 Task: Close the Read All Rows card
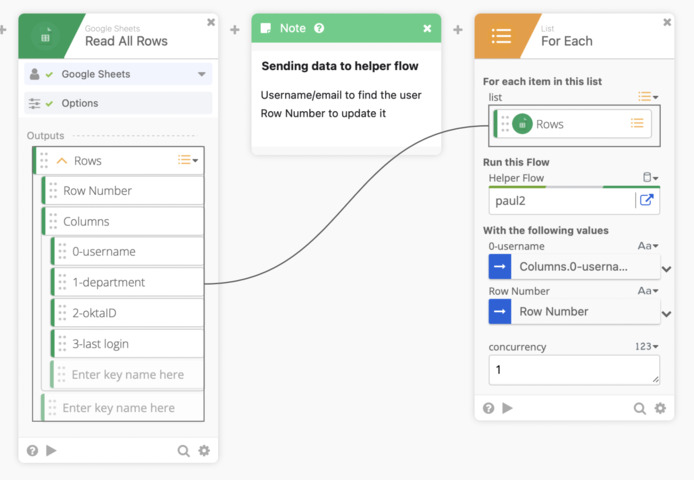(x=211, y=22)
